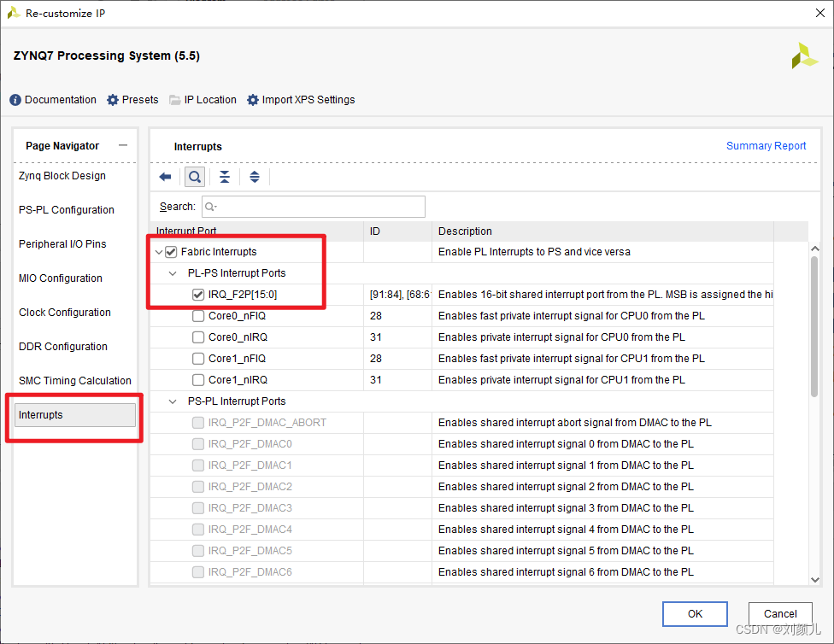Close the Re-customize IP dialog
This screenshot has height=644, width=834.
coord(820,13)
